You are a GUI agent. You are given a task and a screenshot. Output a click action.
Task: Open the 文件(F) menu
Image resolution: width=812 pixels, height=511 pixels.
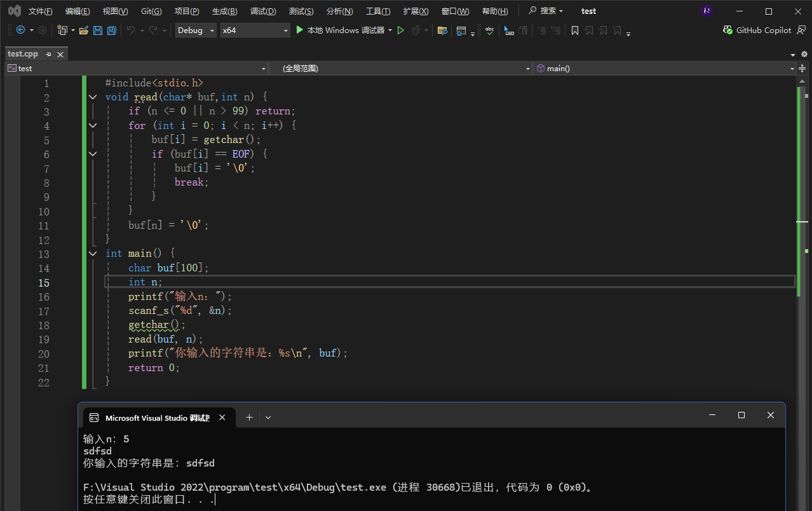pos(41,11)
